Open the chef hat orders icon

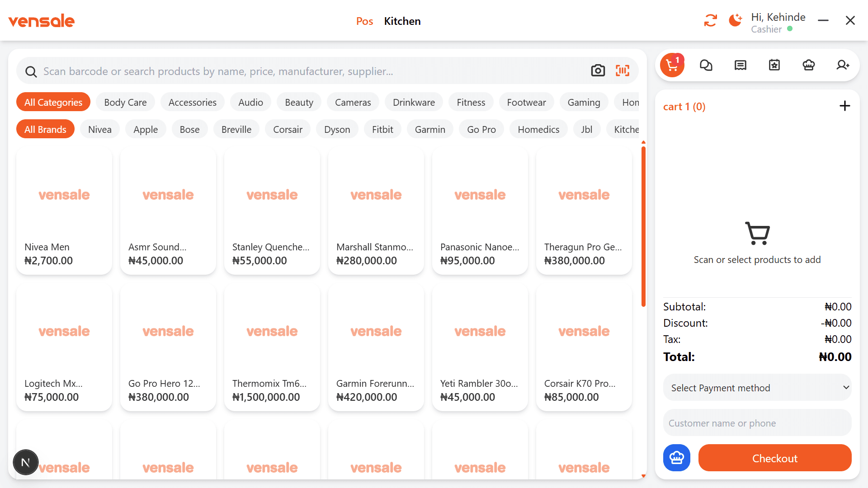coord(809,65)
